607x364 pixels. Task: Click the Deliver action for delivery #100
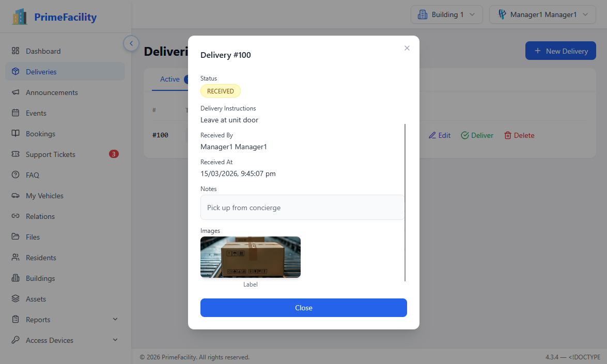pos(477,135)
